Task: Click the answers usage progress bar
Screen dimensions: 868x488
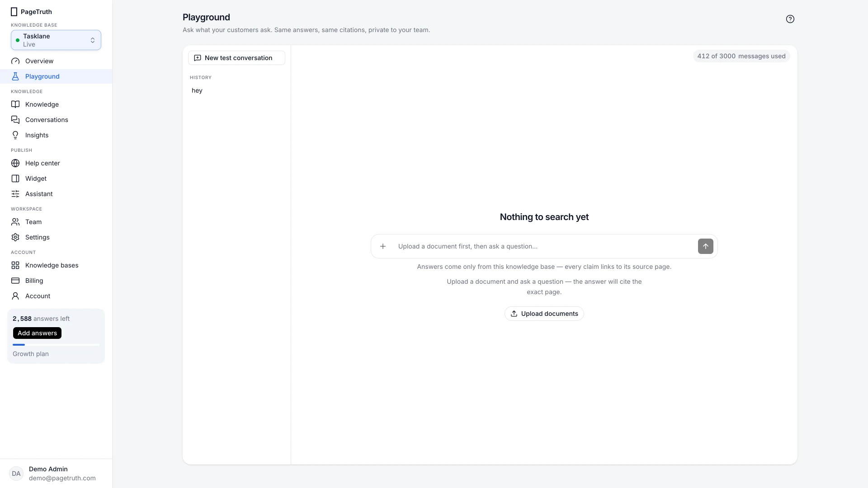Action: tap(56, 345)
